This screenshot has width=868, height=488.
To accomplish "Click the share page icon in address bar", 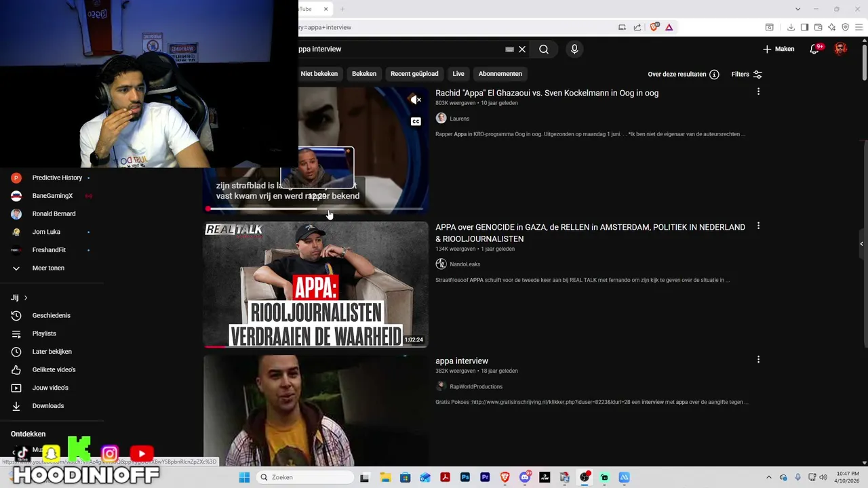I will (637, 27).
